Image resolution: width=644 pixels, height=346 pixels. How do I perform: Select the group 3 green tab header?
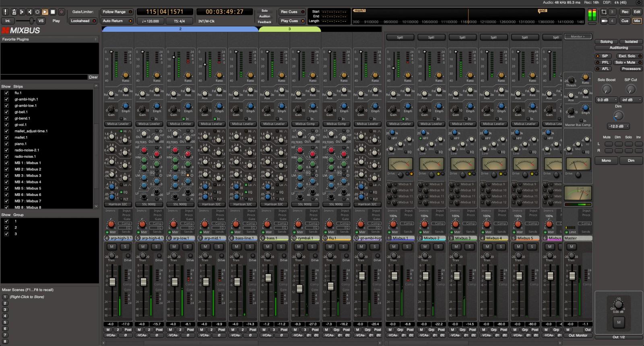(x=289, y=29)
